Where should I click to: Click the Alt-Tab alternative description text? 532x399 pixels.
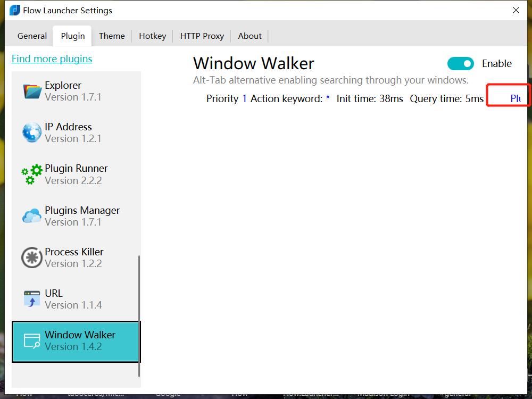331,80
